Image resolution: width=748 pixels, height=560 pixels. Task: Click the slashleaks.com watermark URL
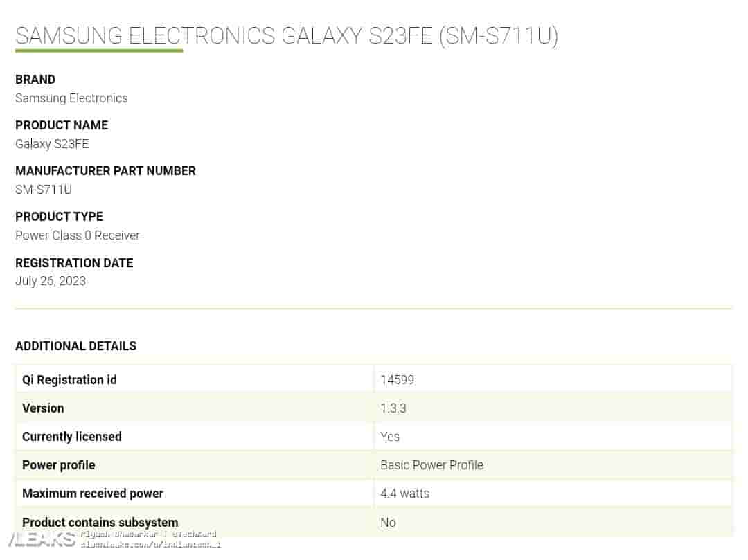click(150, 545)
